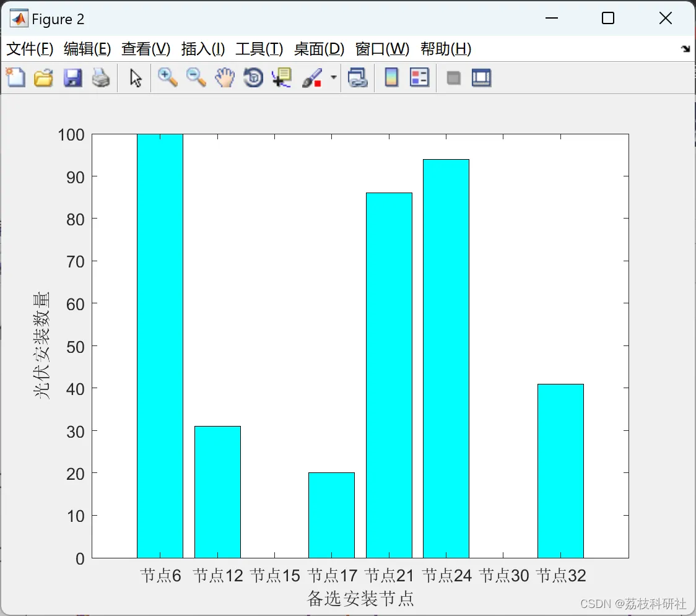Open the 桌面(D) menu
This screenshot has height=616, width=696.
pos(319,49)
